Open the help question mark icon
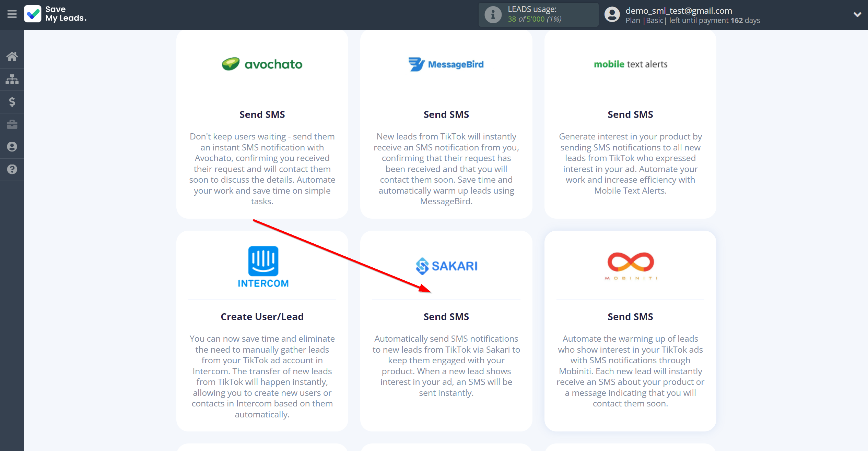This screenshot has width=868, height=451. [x=12, y=169]
